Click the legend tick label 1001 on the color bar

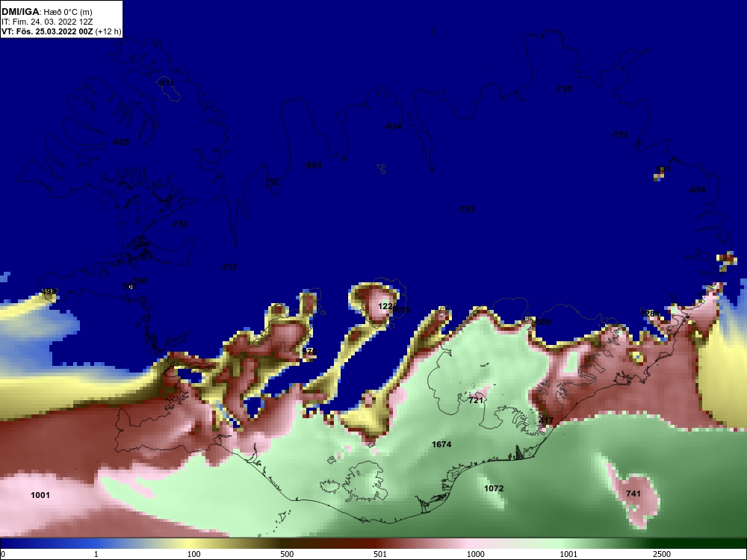(568, 554)
